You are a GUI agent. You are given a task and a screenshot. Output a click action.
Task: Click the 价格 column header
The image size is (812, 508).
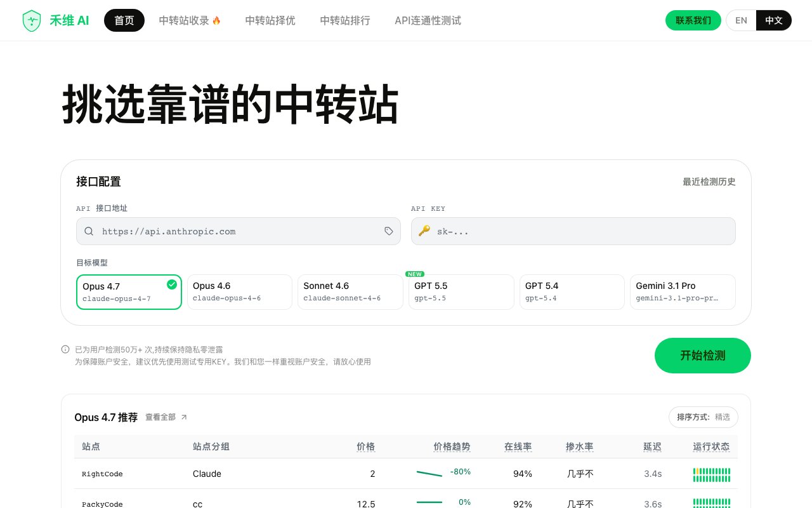(x=366, y=446)
